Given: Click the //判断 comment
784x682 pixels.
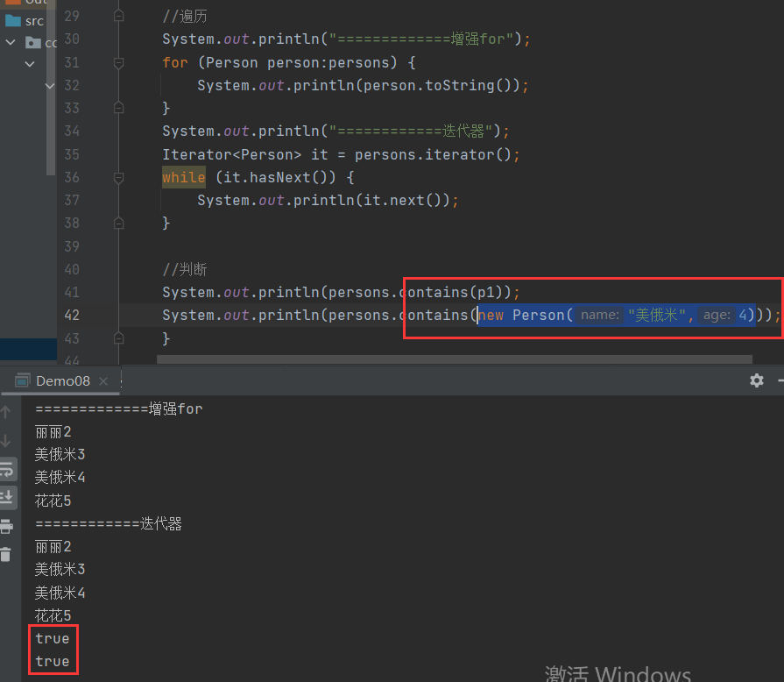Looking at the screenshot, I should (185, 269).
